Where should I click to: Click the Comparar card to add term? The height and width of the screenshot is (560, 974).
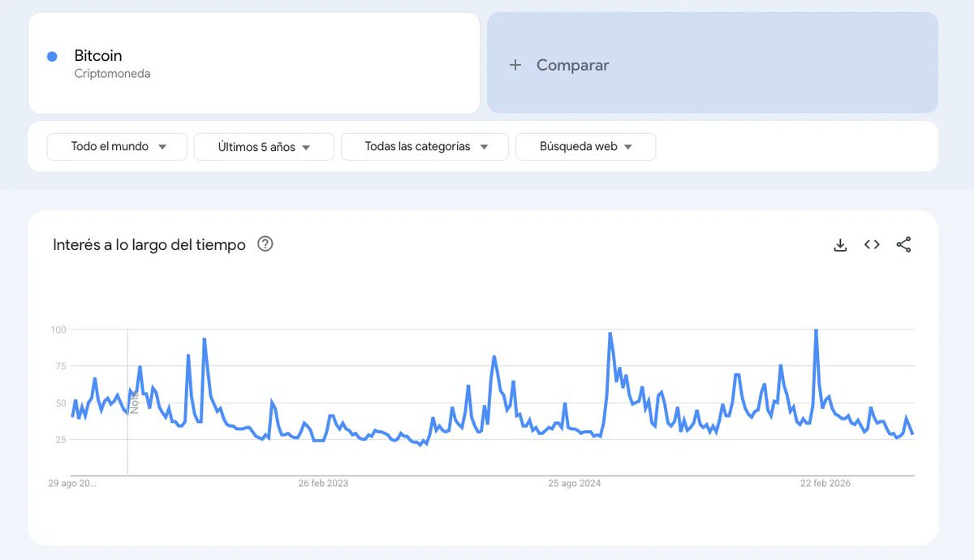click(x=713, y=62)
